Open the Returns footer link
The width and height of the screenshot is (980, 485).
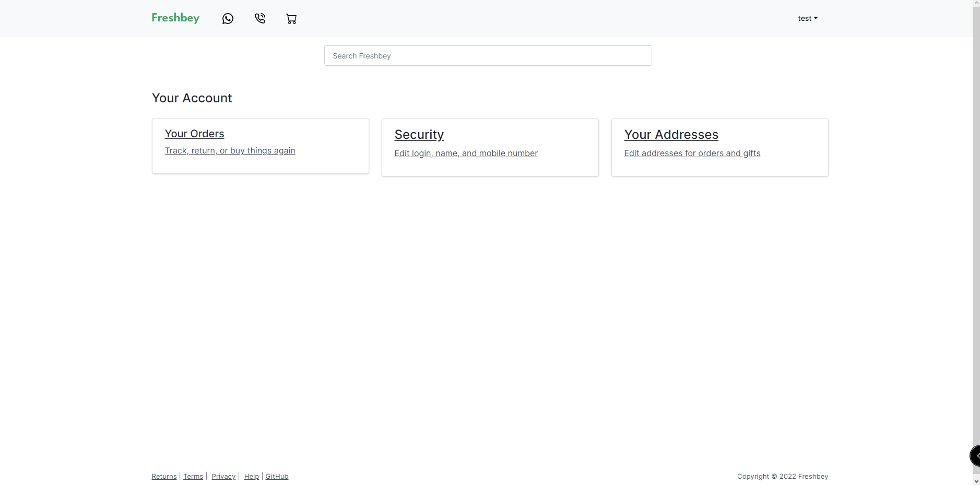(164, 476)
